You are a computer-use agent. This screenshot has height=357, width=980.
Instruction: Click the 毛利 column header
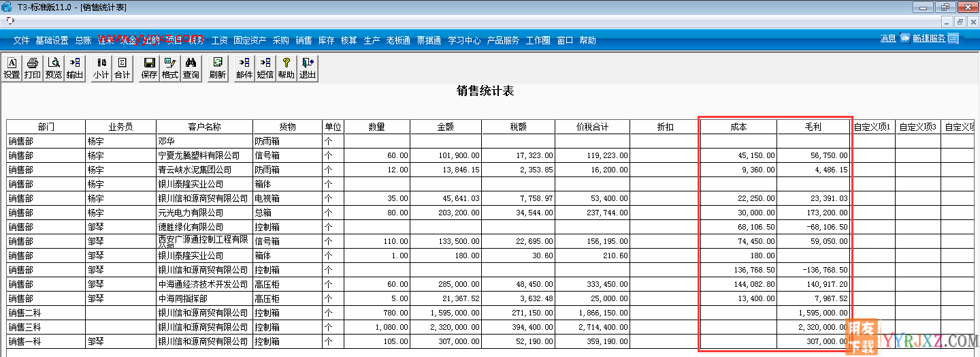tap(813, 127)
